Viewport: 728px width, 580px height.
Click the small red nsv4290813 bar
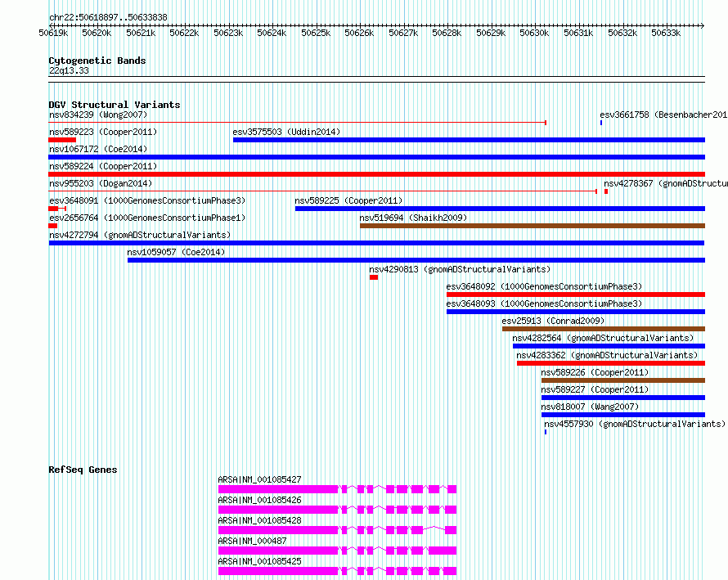tap(374, 277)
